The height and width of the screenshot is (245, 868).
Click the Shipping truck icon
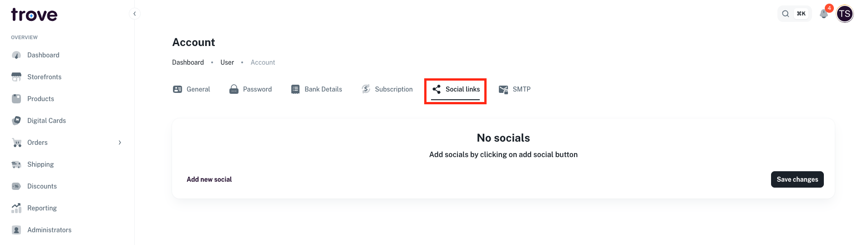[16, 164]
